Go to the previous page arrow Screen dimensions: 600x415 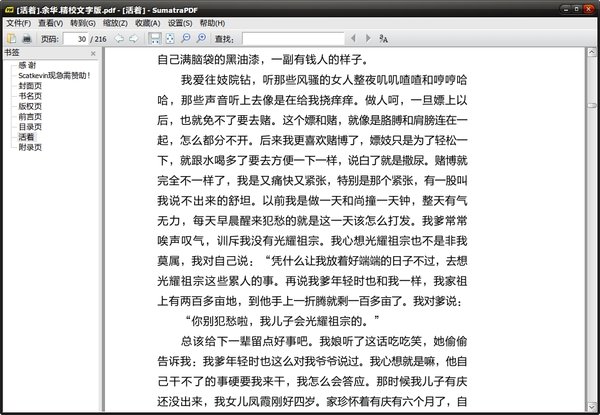(x=119, y=38)
